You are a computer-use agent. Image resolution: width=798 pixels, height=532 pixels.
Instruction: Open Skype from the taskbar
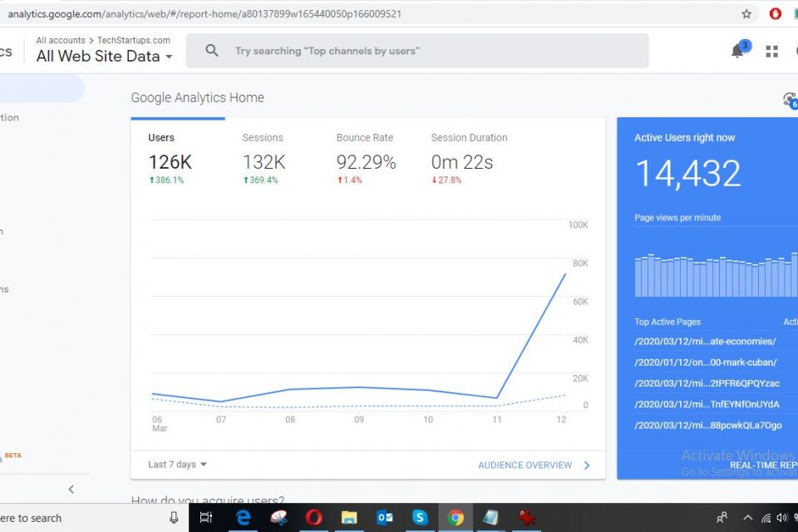pos(420,517)
